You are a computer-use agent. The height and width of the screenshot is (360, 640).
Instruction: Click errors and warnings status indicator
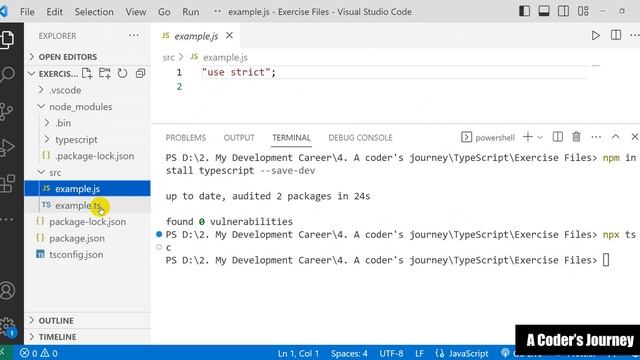[x=39, y=353]
